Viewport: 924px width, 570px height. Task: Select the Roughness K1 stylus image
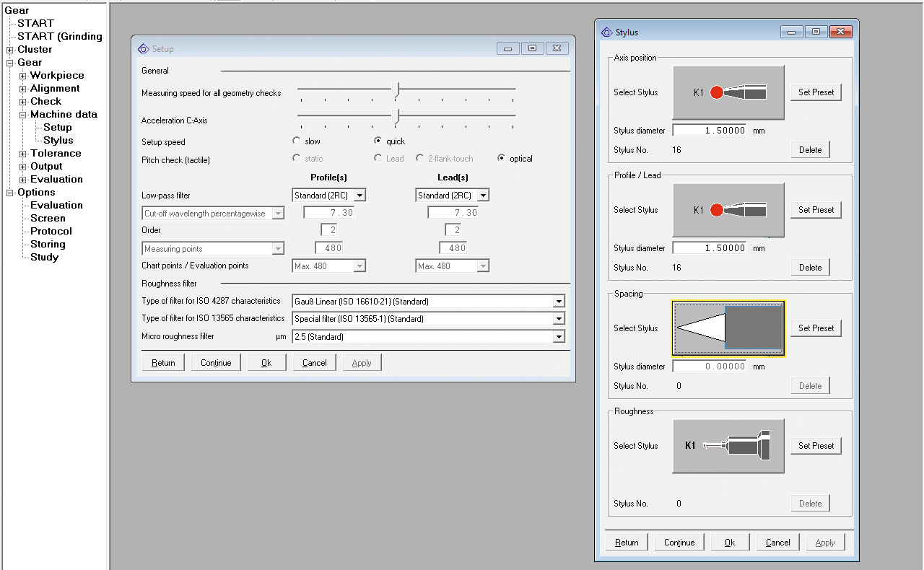click(728, 446)
